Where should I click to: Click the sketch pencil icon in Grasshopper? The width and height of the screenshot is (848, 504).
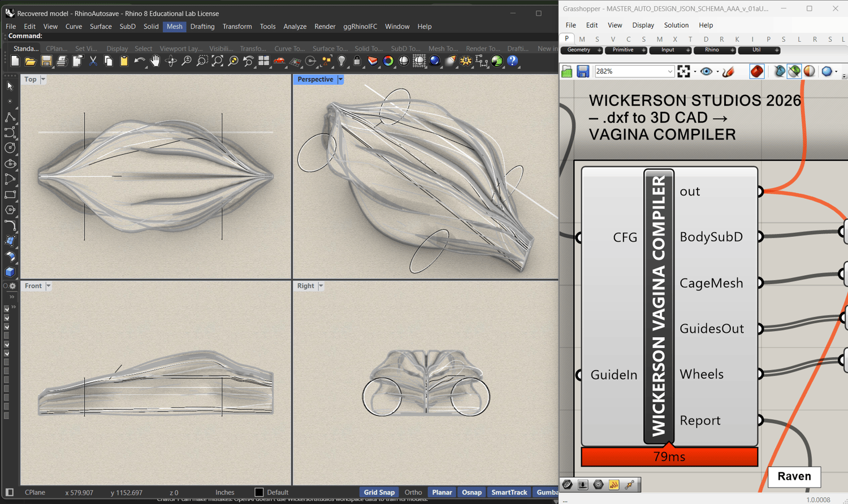click(x=729, y=71)
